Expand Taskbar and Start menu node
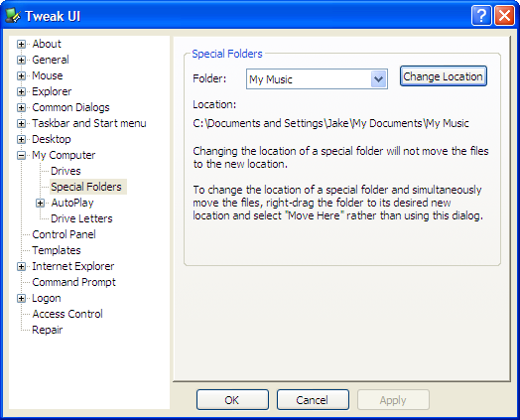520x420 pixels. 21,124
